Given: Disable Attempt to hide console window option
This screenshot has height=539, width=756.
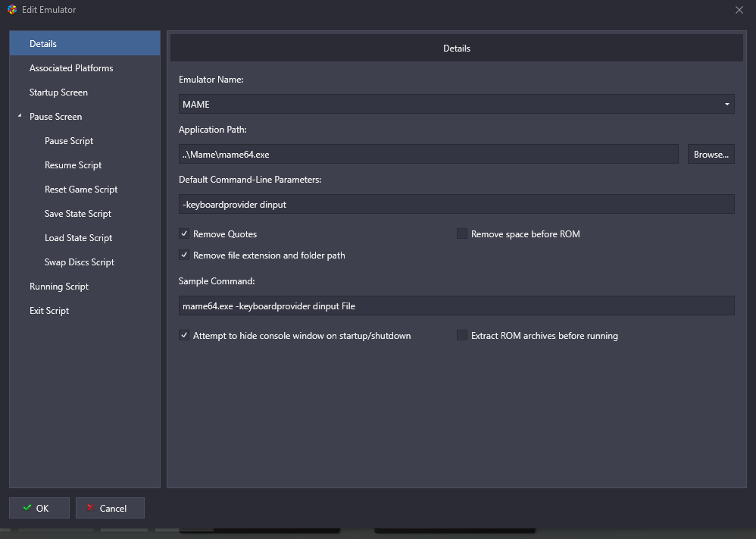Looking at the screenshot, I should pos(184,335).
